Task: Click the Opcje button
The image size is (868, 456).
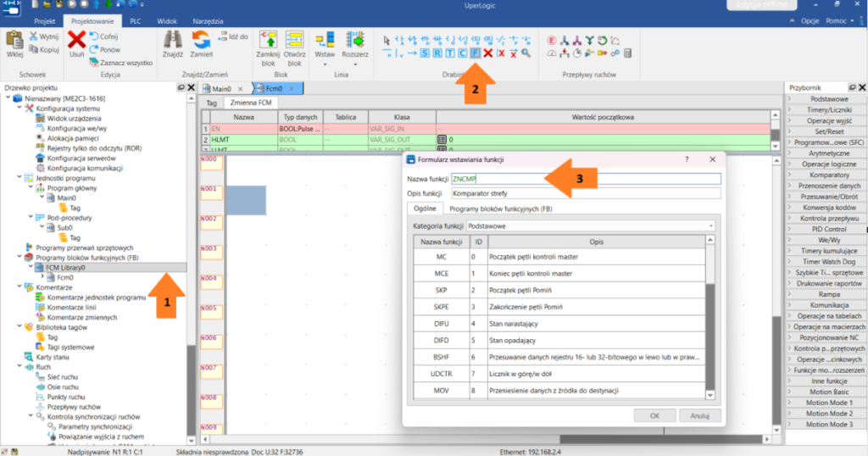Action: [x=810, y=21]
